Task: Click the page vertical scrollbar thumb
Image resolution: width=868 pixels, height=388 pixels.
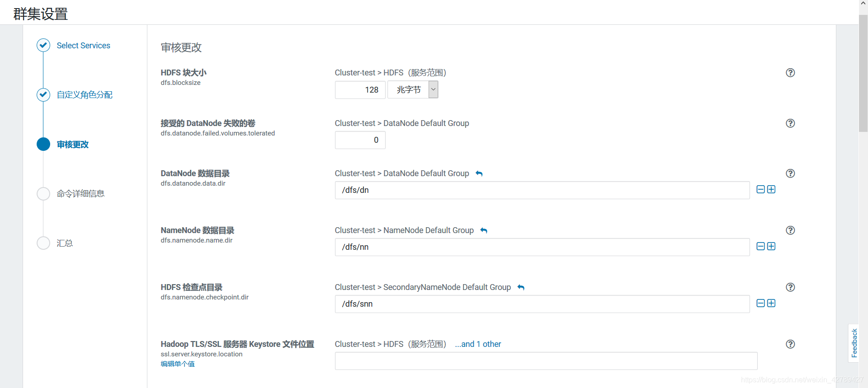Action: click(863, 73)
